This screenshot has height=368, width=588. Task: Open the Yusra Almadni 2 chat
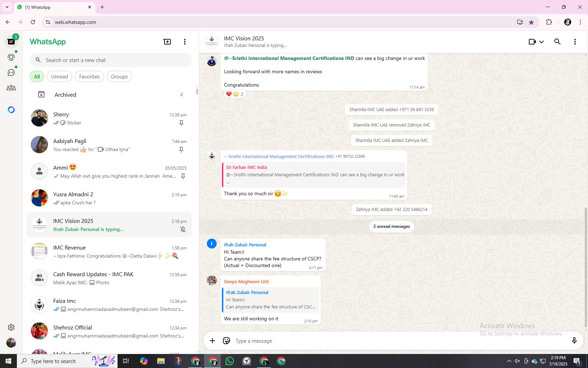[x=109, y=198]
